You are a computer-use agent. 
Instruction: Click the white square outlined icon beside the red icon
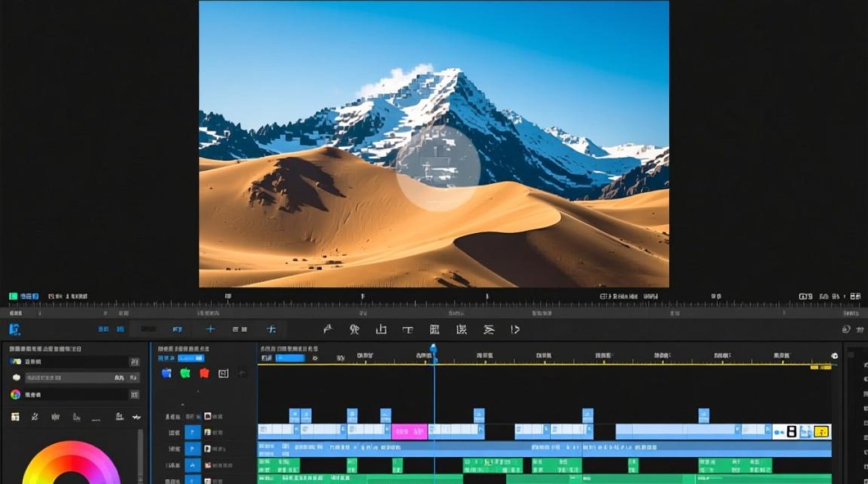223,373
